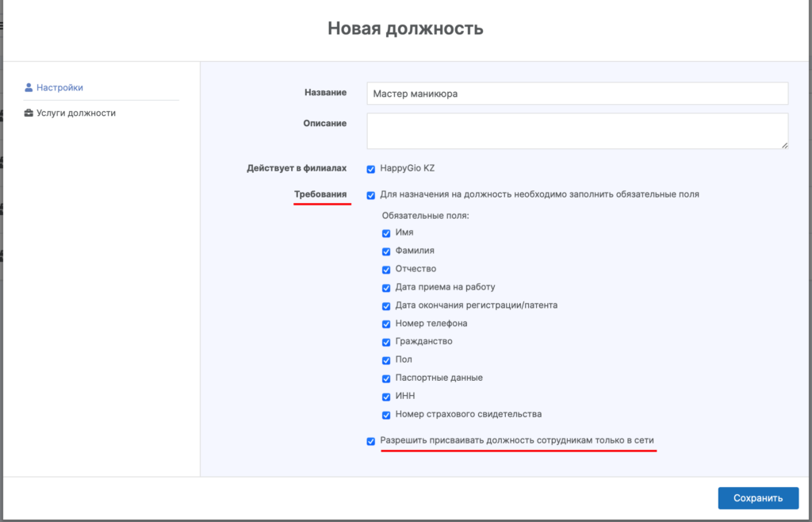Toggle the required fields checkbox under Требования
812x522 pixels.
coord(371,195)
